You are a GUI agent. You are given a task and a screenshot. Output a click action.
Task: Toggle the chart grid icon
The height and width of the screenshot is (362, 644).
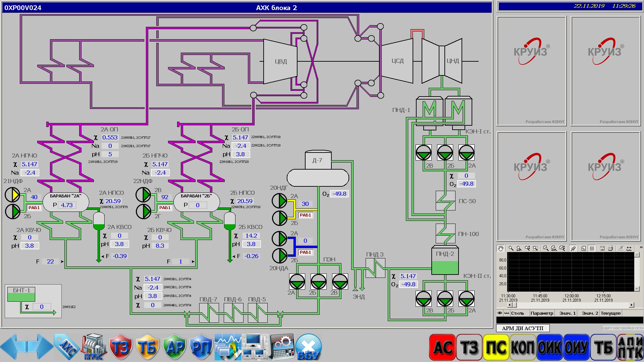pos(592,248)
